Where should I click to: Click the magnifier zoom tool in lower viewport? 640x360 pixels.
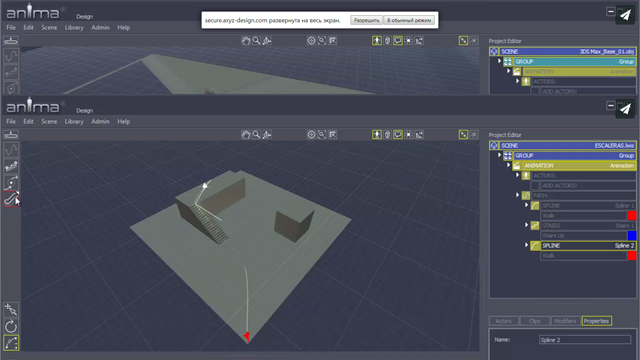point(256,135)
